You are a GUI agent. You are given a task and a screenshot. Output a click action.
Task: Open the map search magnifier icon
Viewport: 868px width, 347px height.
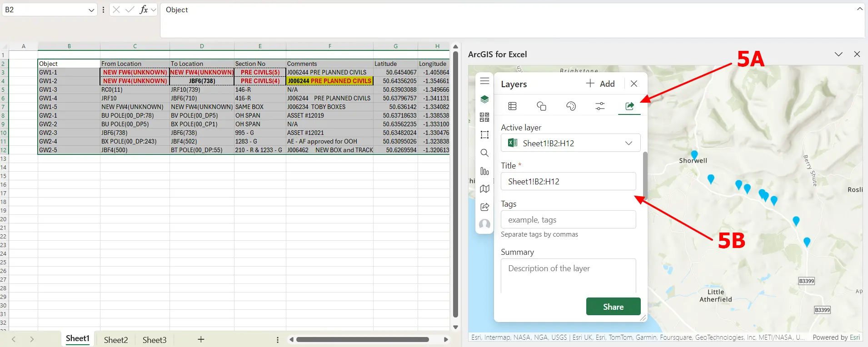(484, 153)
